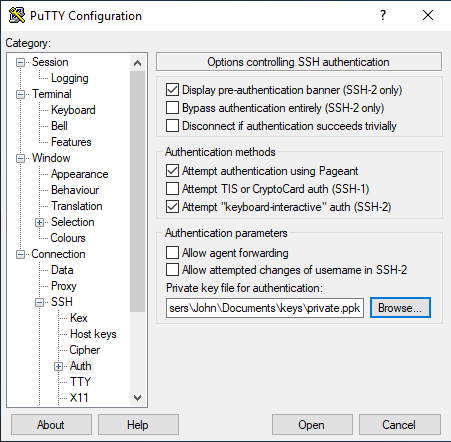Click the Open button
Screen dimensions: 451x442
tap(312, 425)
